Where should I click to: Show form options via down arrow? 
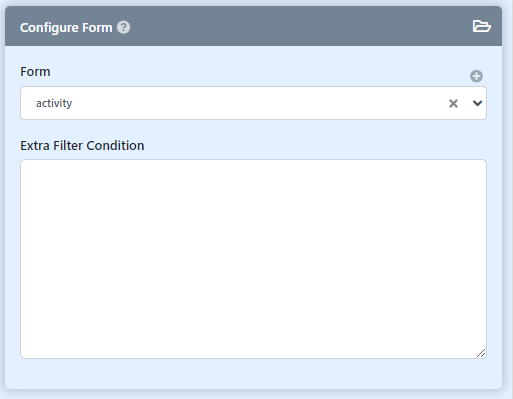[x=477, y=103]
